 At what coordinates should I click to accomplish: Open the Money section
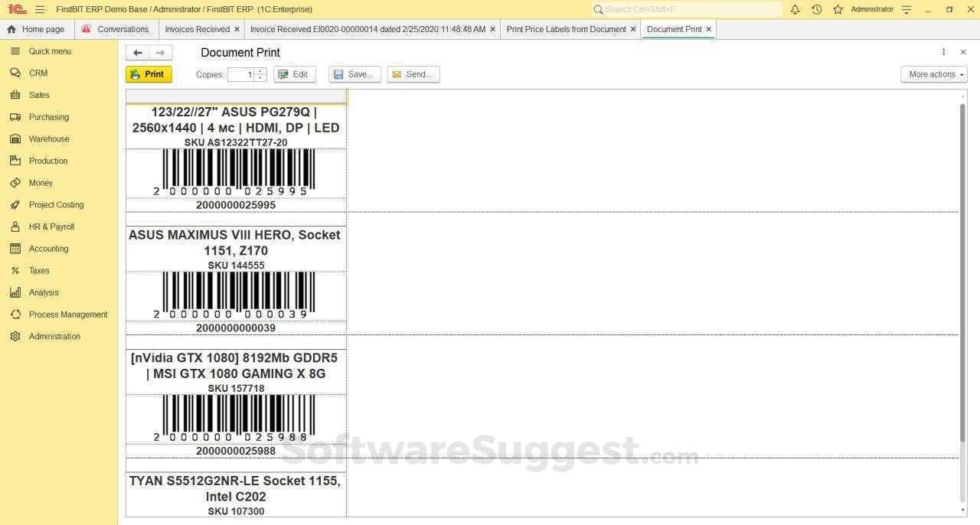point(41,183)
